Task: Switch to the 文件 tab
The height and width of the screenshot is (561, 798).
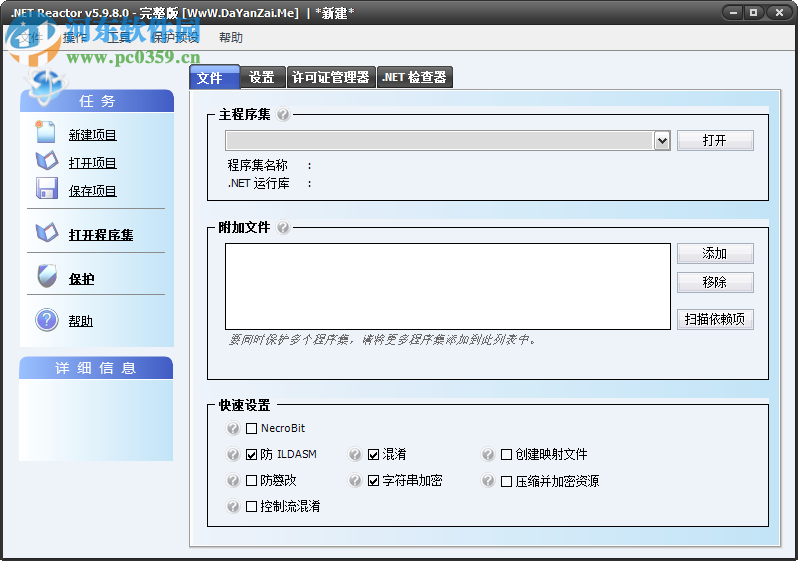Action: pos(214,77)
